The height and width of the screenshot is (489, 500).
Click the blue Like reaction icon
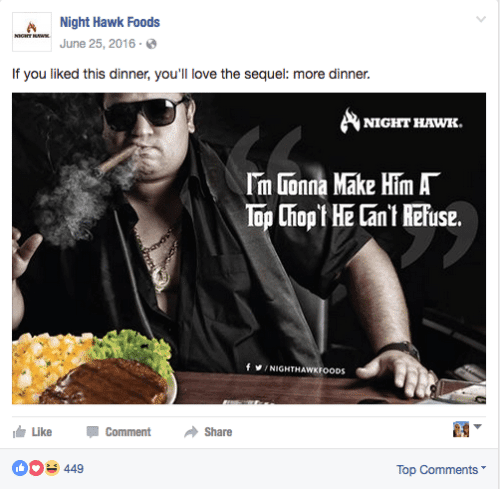pyautogui.click(x=20, y=468)
